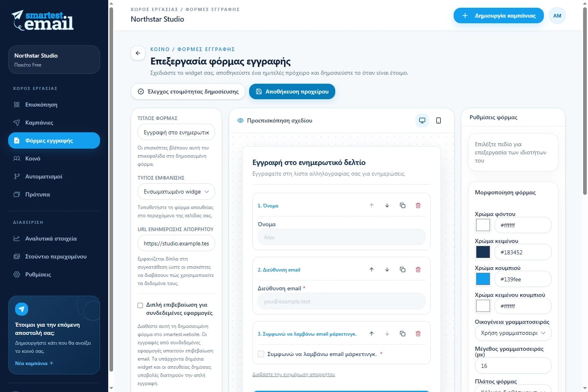Click the Διαβάστε την ενημέρωση απορρήτου link
This screenshot has width=588, height=392.
[x=294, y=374]
